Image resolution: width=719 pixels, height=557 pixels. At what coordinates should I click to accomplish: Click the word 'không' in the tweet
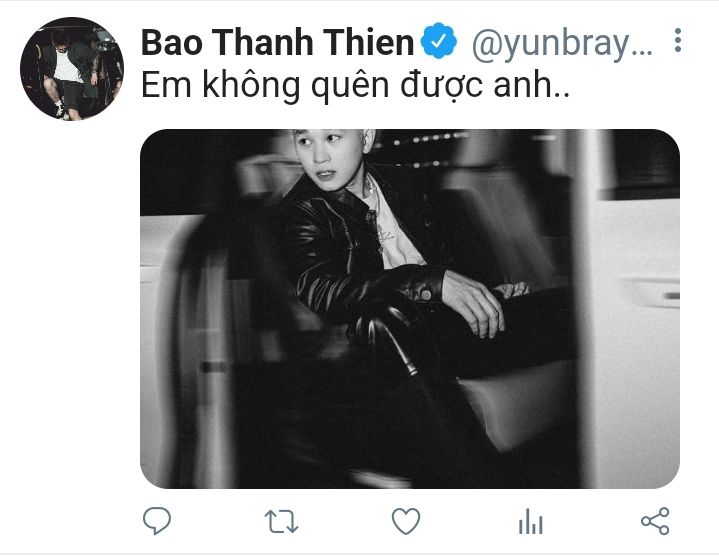[x=251, y=86]
